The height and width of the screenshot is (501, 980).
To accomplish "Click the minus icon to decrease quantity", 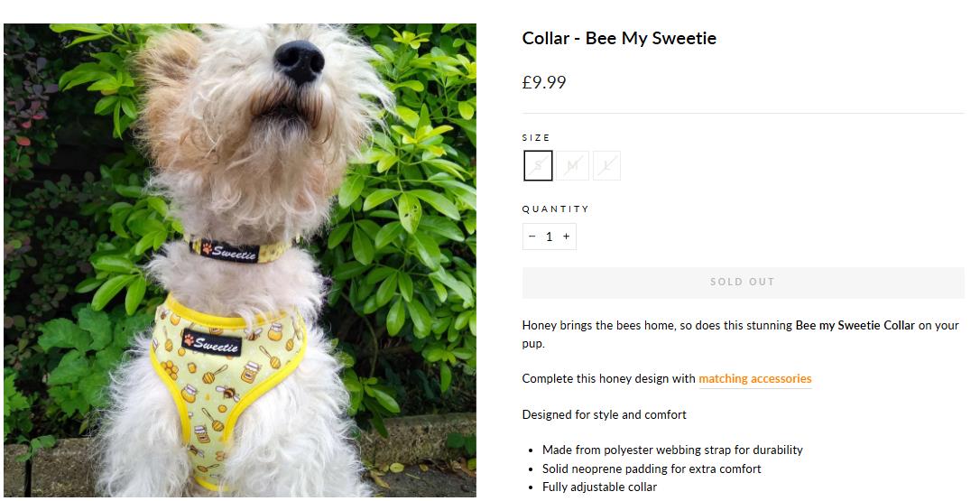I will pos(532,237).
